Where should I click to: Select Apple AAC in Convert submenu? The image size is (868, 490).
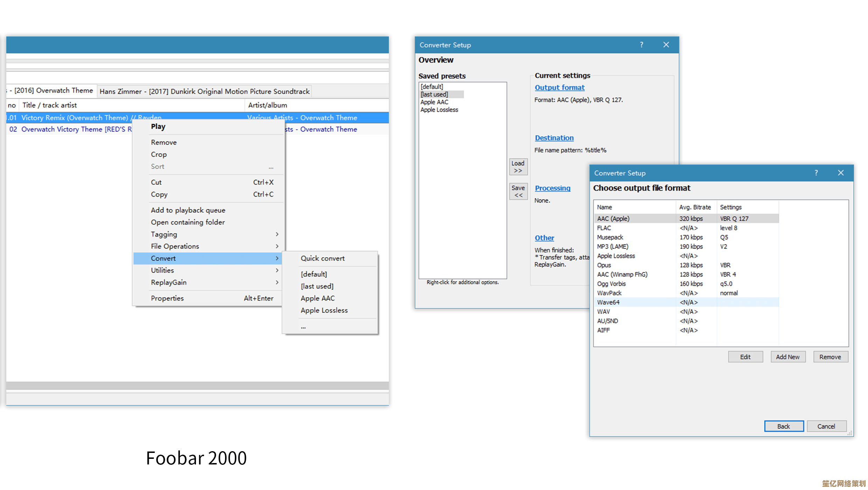click(x=330, y=298)
